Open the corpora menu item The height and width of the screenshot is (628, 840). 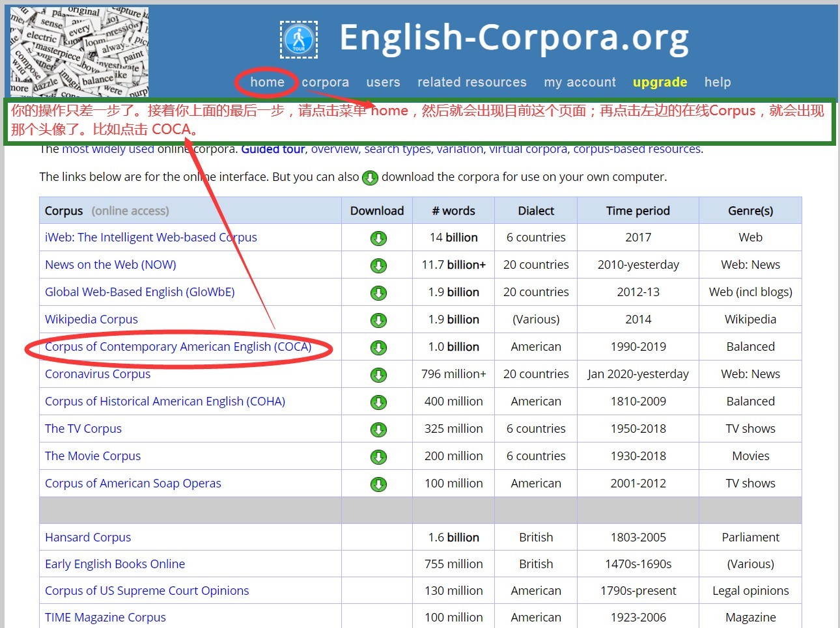click(x=326, y=82)
